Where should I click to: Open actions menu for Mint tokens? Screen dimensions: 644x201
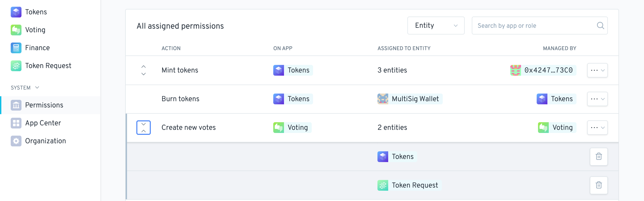click(x=597, y=70)
